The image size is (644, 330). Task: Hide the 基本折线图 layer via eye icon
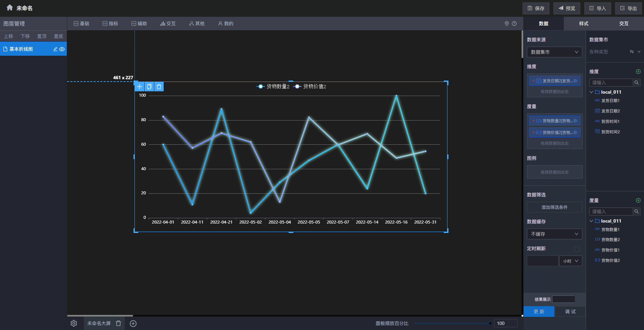pyautogui.click(x=62, y=49)
